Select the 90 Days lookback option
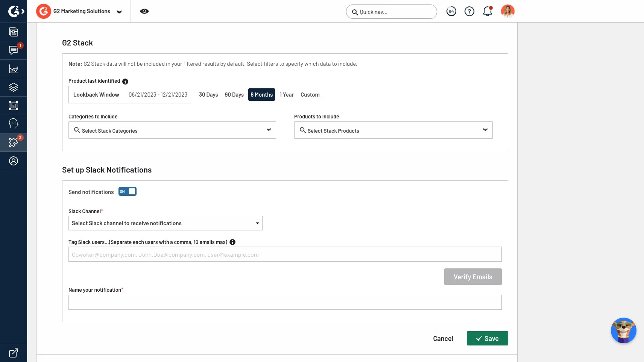This screenshot has width=644, height=362. (234, 95)
